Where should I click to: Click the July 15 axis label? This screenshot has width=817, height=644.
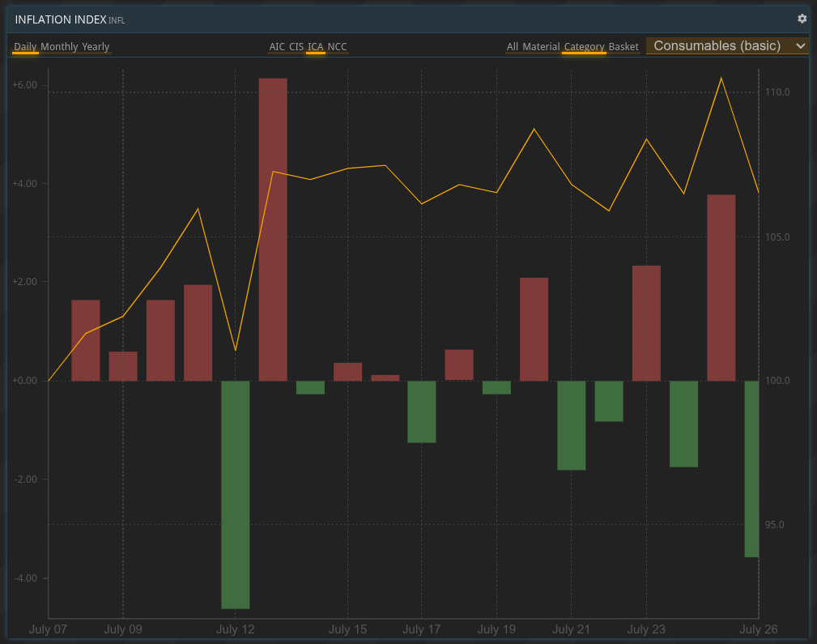(x=347, y=629)
